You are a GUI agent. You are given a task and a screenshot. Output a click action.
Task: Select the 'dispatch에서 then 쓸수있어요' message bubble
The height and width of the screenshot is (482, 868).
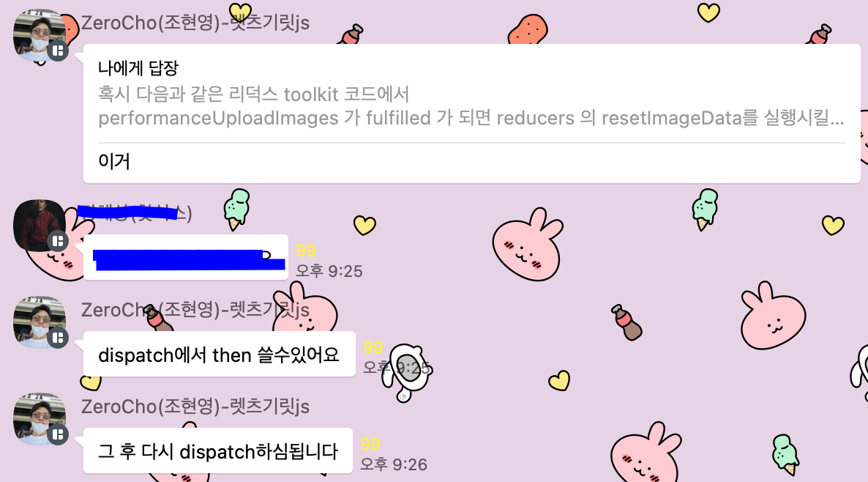[220, 354]
